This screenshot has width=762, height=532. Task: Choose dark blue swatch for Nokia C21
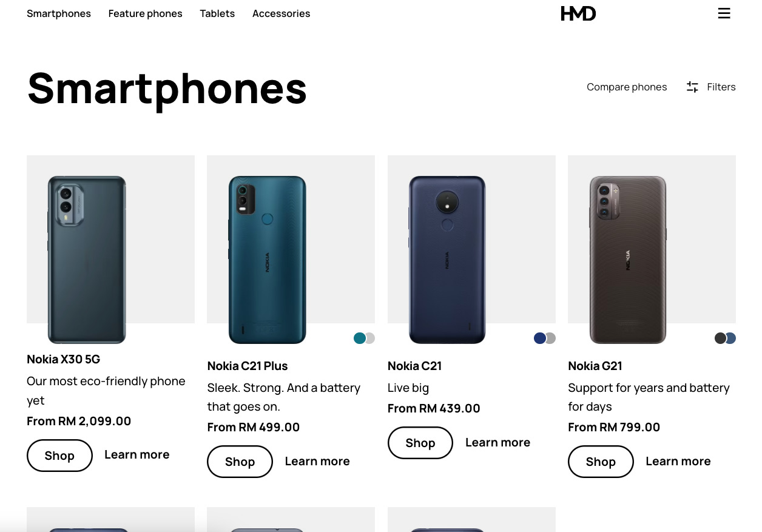(539, 338)
